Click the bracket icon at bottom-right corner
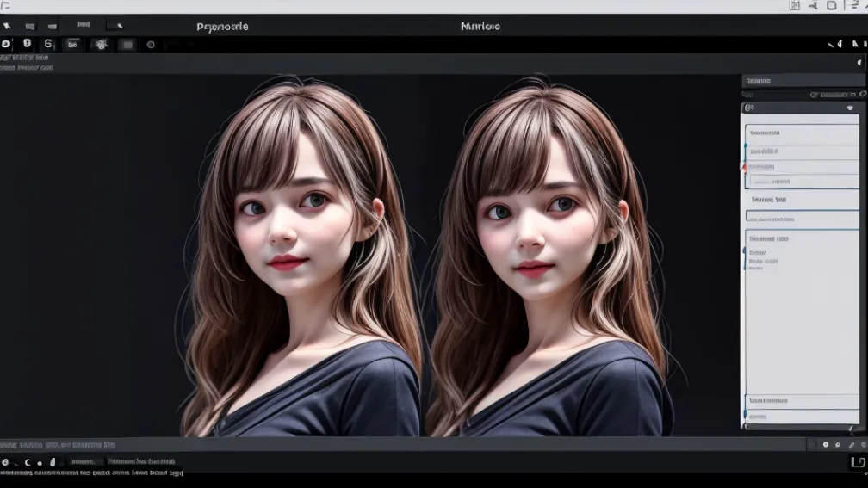The image size is (868, 488). [858, 462]
